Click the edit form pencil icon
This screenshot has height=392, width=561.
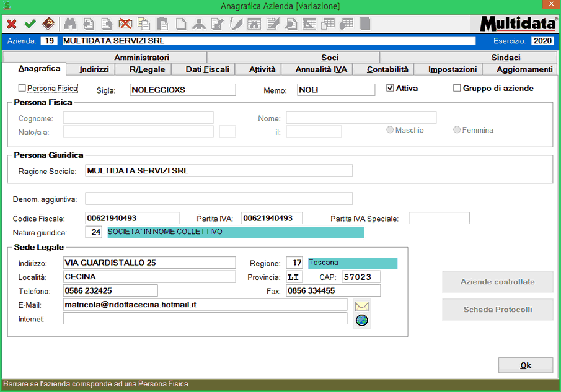tap(218, 24)
